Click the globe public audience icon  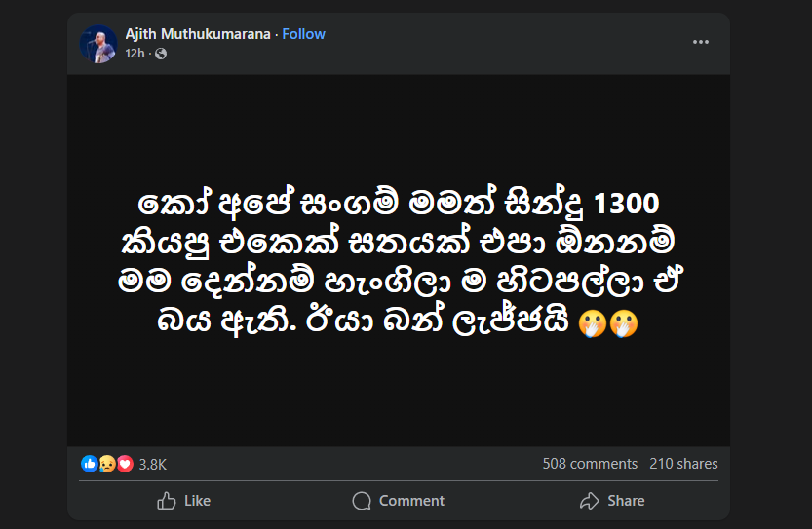161,54
